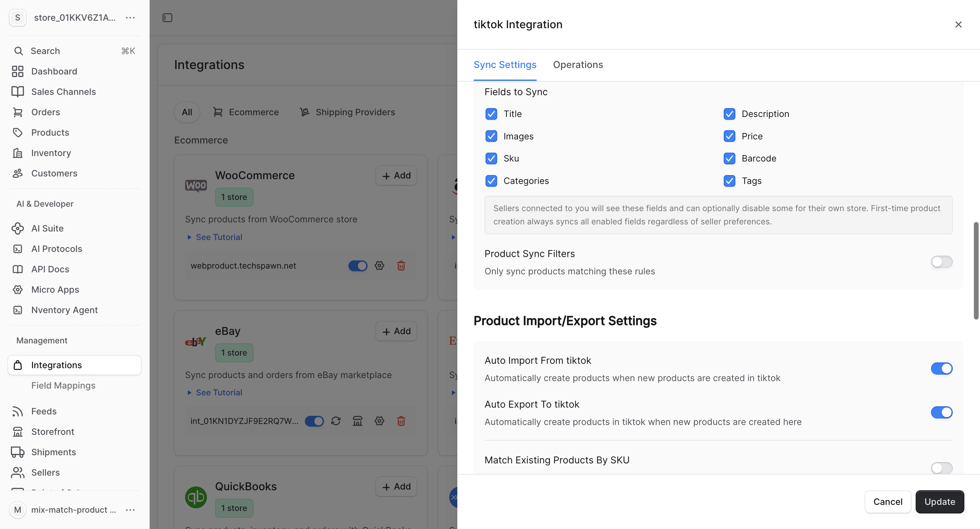Screen dimensions: 980x529
Task: Uncheck the Title field checkbox
Action: [x=491, y=114]
